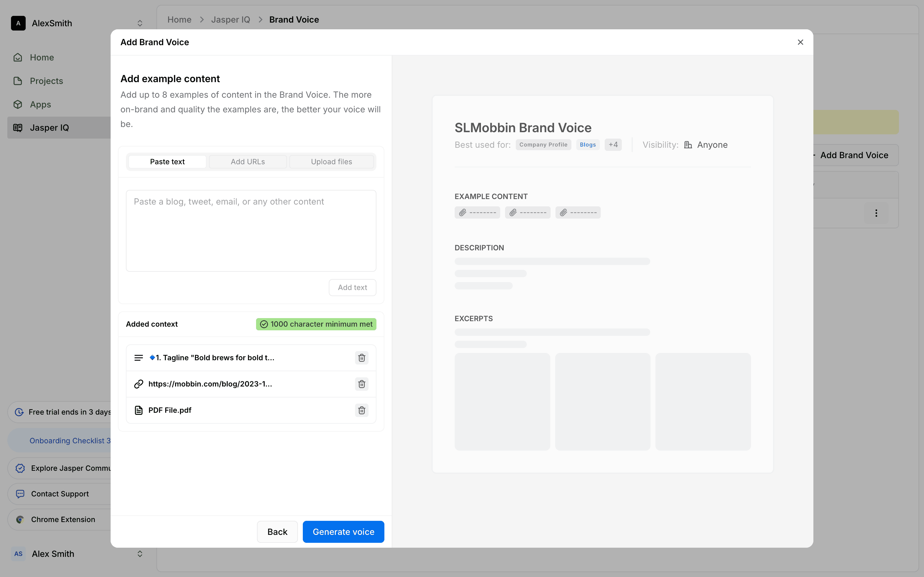
Task: Open the Jasper IQ breadcrumb link
Action: pyautogui.click(x=230, y=20)
